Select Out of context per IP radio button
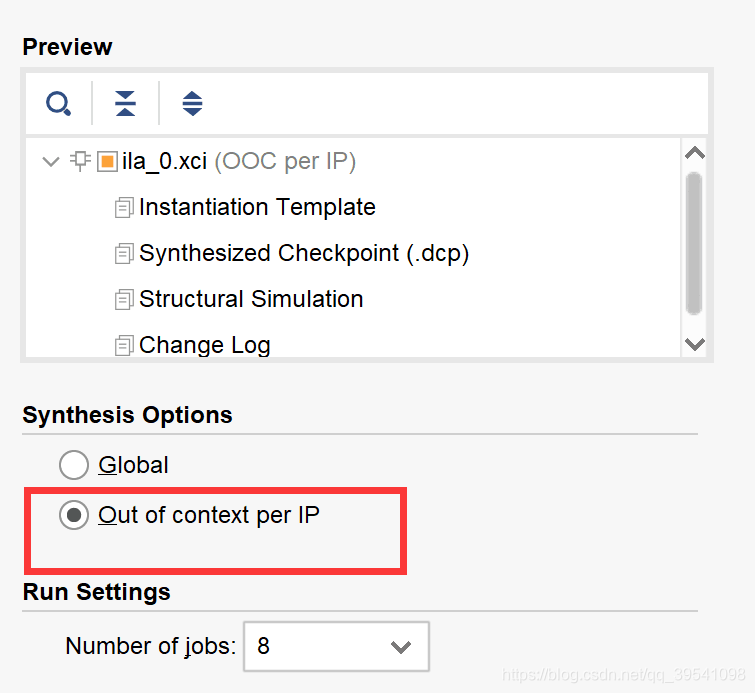 (74, 516)
